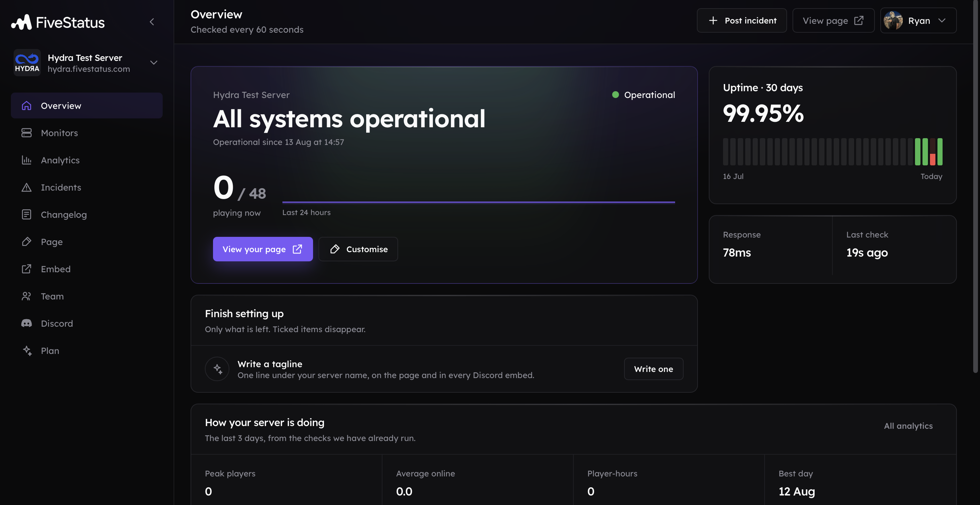Click the Hydra server logo thumbnail
This screenshot has height=505, width=980.
pos(27,63)
